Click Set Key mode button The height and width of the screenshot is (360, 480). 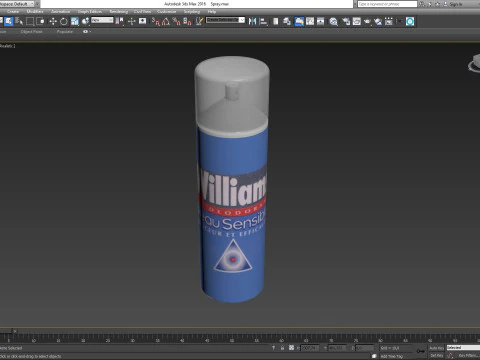click(436, 356)
